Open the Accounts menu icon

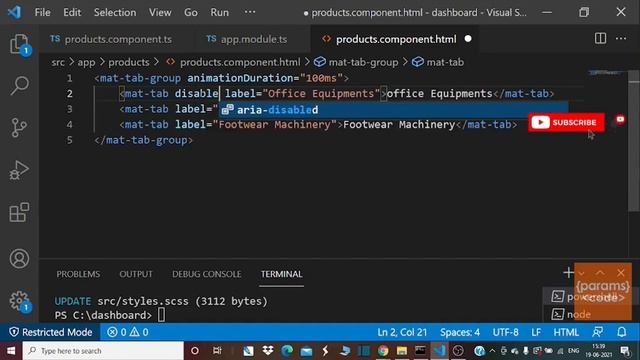19,259
